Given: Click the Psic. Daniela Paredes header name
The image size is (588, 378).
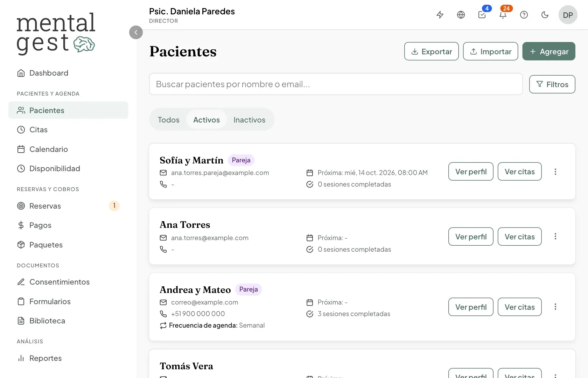Looking at the screenshot, I should 192,11.
